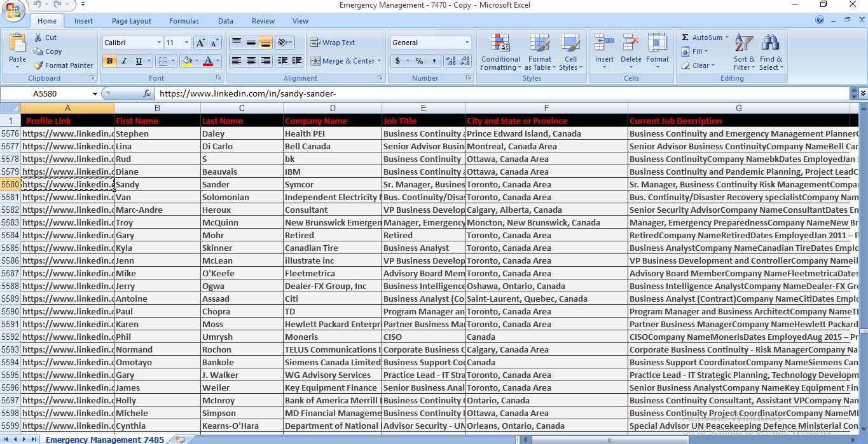Click Undo in Quick Access Toolbar
Screen dimensions: 868x444
pyautogui.click(x=37, y=5)
